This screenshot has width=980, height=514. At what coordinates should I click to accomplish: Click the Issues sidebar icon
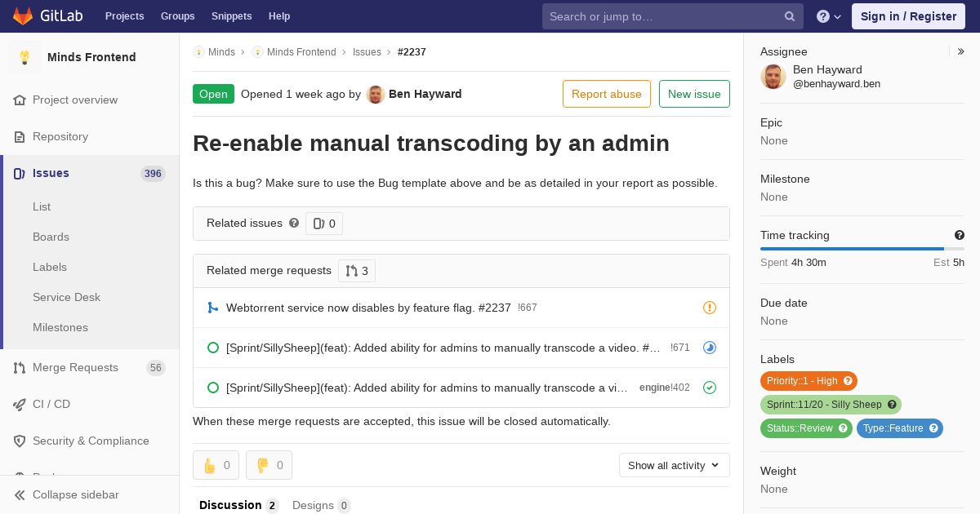coord(20,174)
